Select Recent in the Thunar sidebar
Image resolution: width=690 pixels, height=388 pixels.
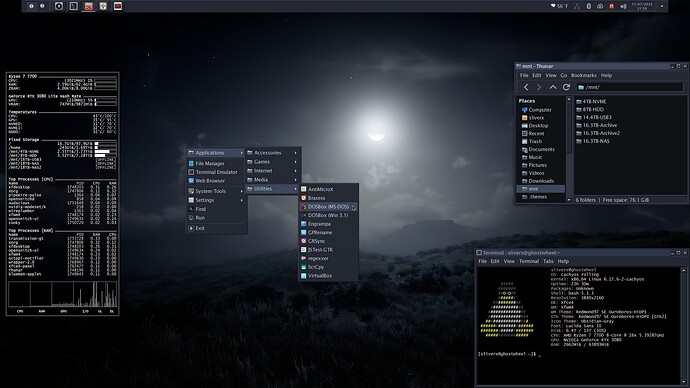[541, 134]
